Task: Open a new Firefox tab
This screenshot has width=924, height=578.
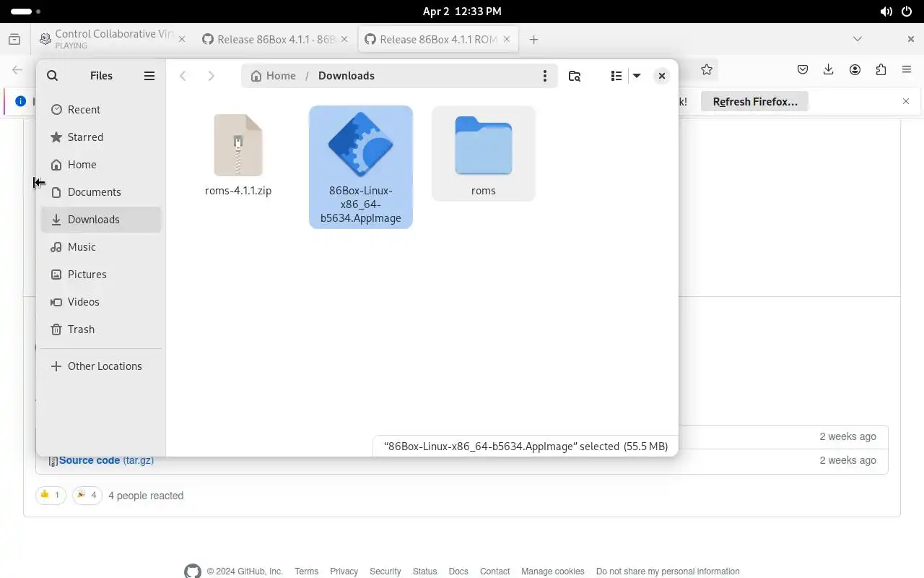Action: click(534, 40)
